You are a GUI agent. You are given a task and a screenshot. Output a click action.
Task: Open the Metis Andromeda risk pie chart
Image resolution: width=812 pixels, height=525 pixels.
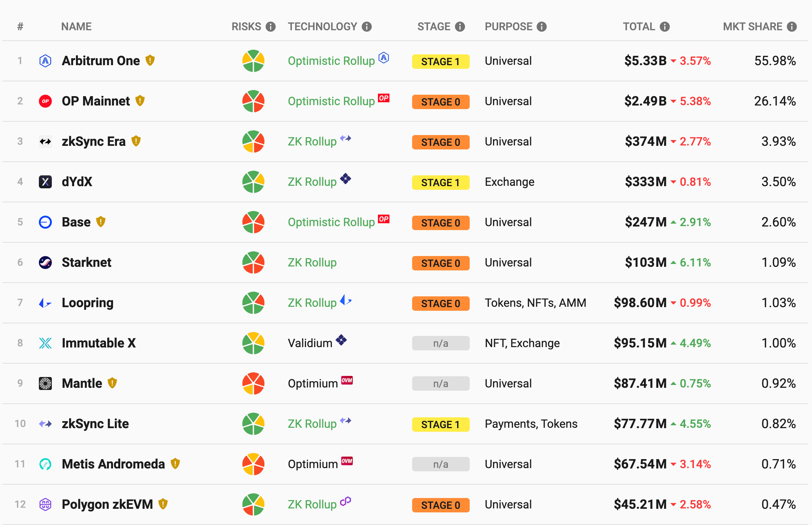tap(253, 464)
